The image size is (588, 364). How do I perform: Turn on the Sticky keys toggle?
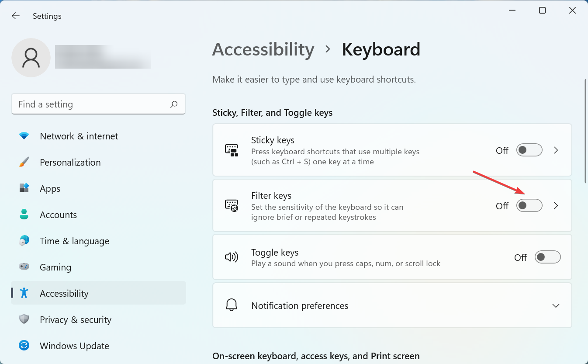click(529, 150)
